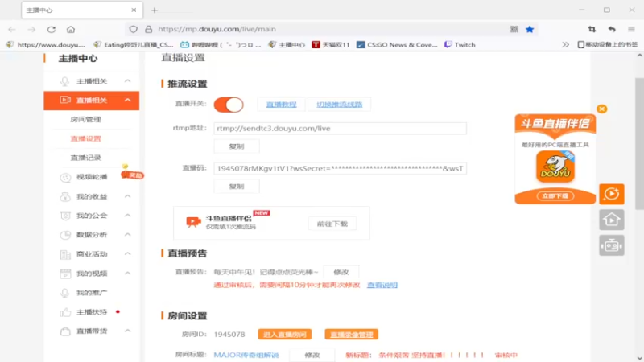Collapse the 直播相关 sidebar section

point(128,100)
